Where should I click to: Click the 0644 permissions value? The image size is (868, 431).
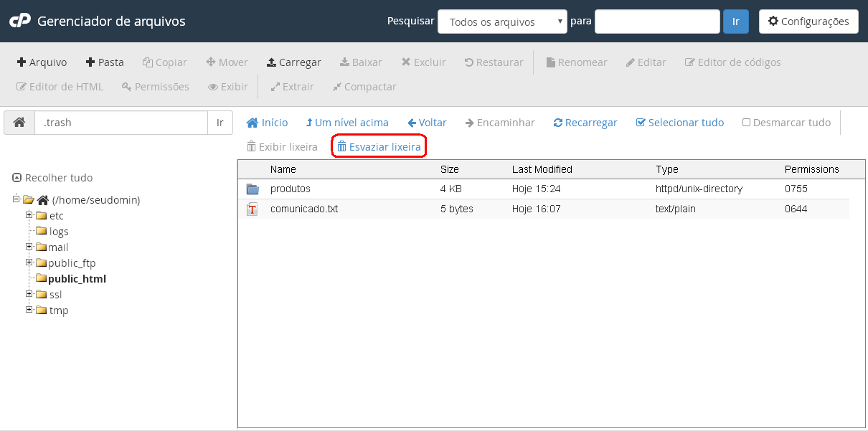coord(796,209)
